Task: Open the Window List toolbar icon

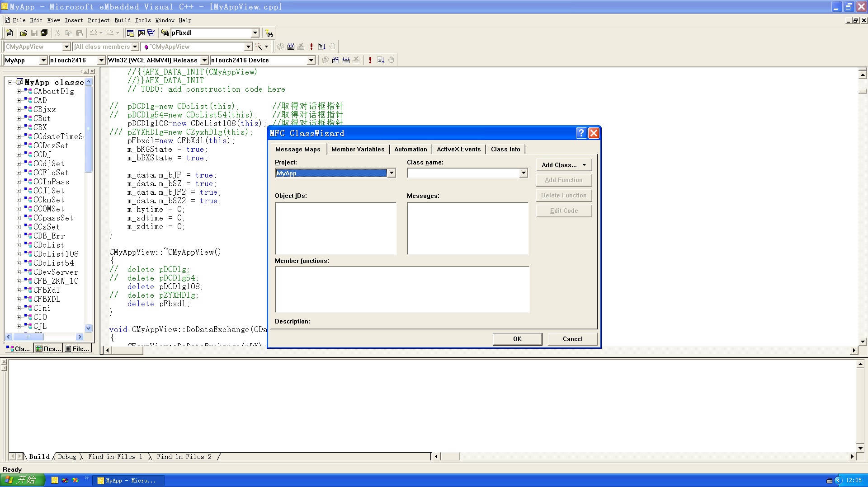Action: coord(151,33)
